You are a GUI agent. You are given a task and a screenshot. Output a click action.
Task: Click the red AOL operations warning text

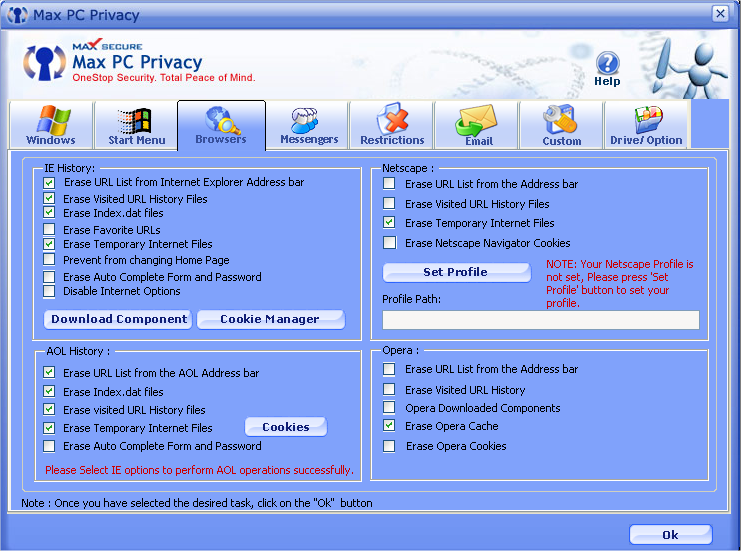click(199, 470)
